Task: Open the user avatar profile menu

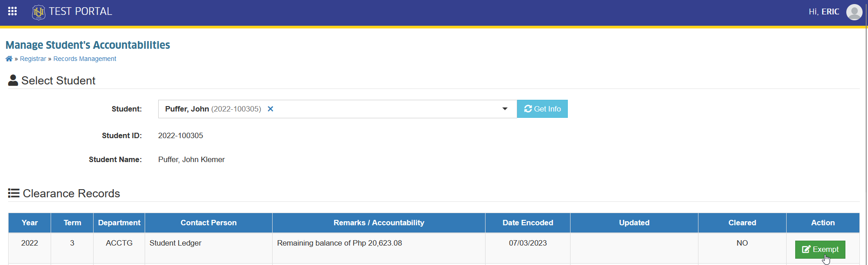Action: point(854,12)
